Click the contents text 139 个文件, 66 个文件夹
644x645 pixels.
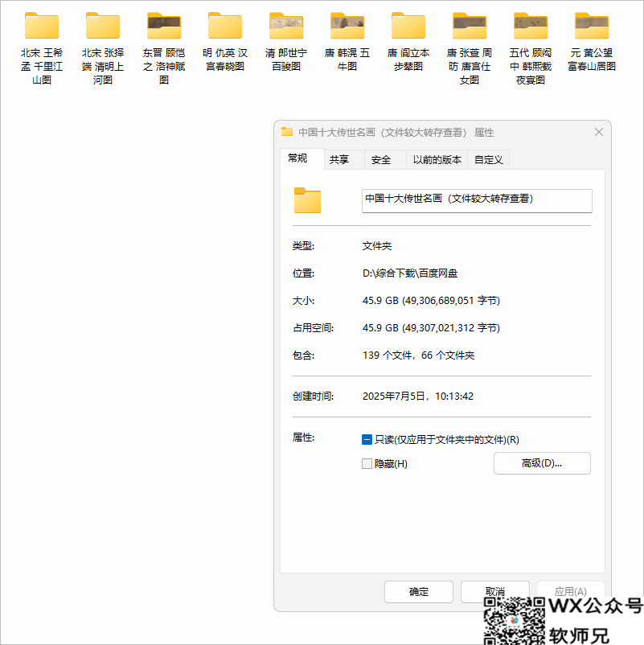[418, 355]
